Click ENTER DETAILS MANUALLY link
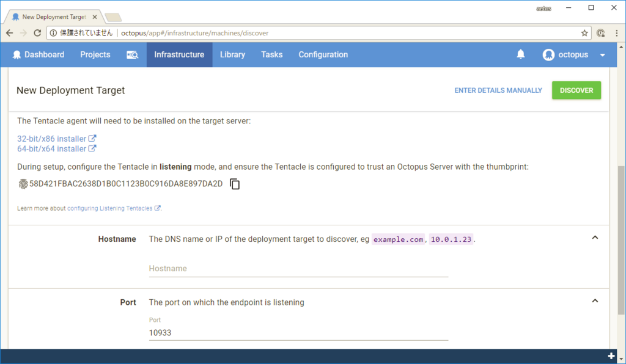The height and width of the screenshot is (364, 626). point(498,90)
